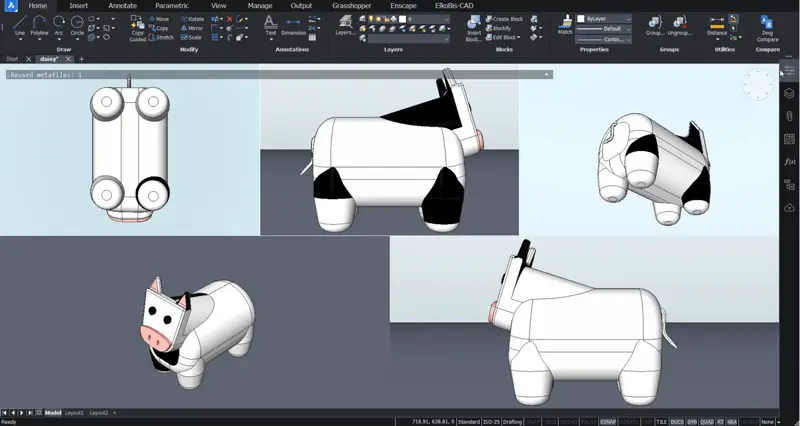Switch to the Layout1 tab
This screenshot has height=426, width=800.
click(x=74, y=413)
